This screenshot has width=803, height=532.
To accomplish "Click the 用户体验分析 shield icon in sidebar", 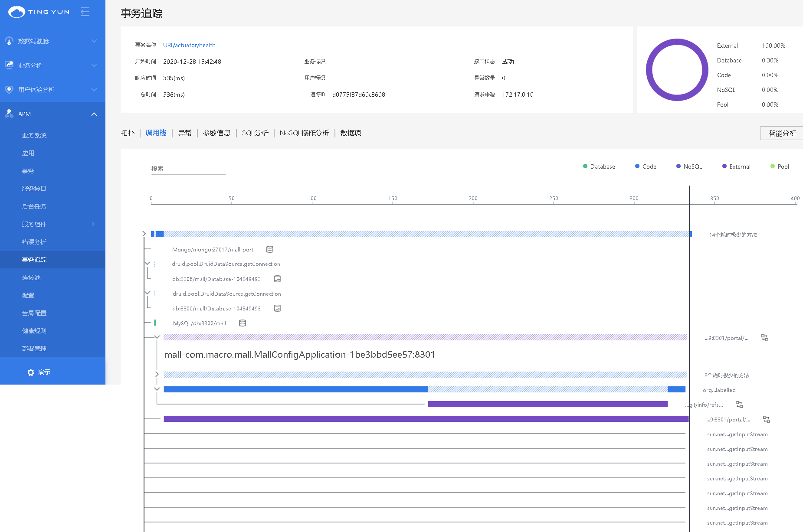I will pos(9,89).
